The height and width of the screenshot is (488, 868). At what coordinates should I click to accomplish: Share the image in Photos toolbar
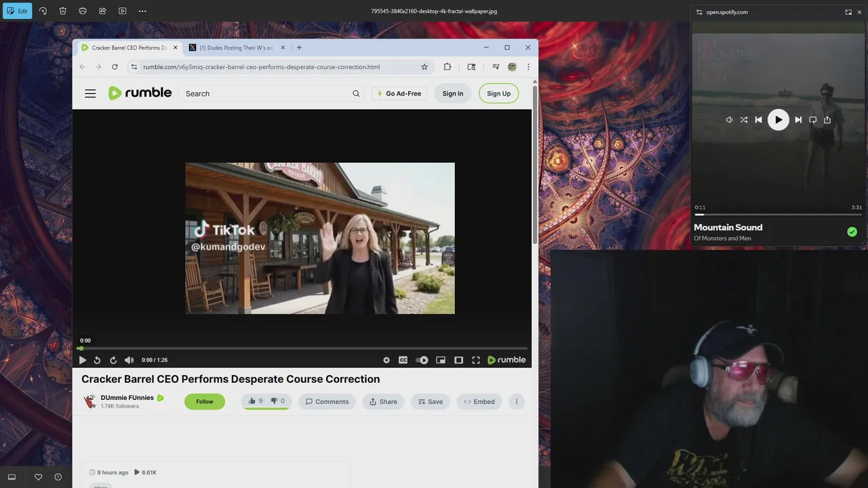coord(102,11)
